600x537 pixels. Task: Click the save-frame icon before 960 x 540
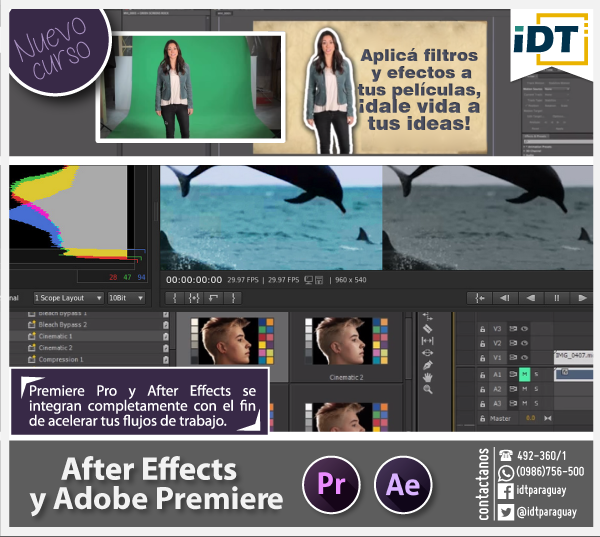pos(319,280)
